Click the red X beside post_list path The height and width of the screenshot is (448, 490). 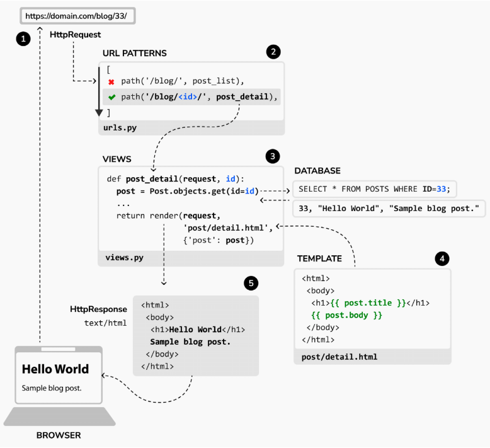[x=111, y=82]
